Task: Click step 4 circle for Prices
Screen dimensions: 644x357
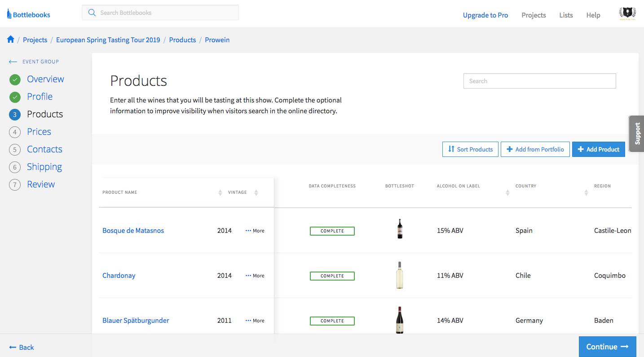Action: 15,132
